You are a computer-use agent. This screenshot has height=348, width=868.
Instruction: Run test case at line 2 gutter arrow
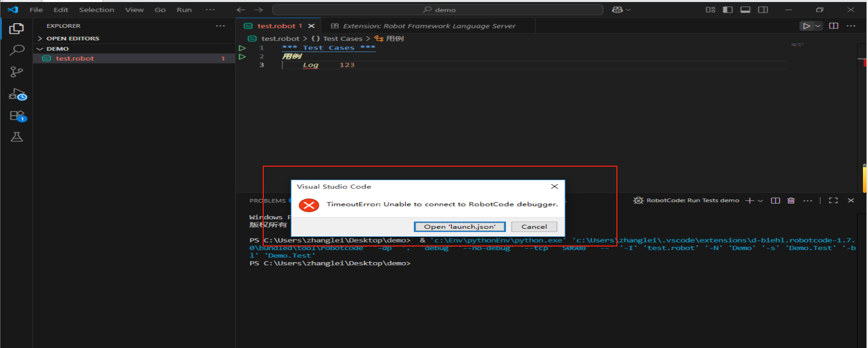click(243, 57)
